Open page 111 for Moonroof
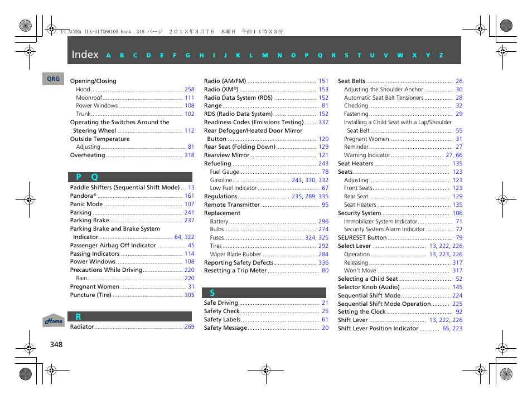The height and width of the screenshot is (400, 532). pyautogui.click(x=189, y=97)
